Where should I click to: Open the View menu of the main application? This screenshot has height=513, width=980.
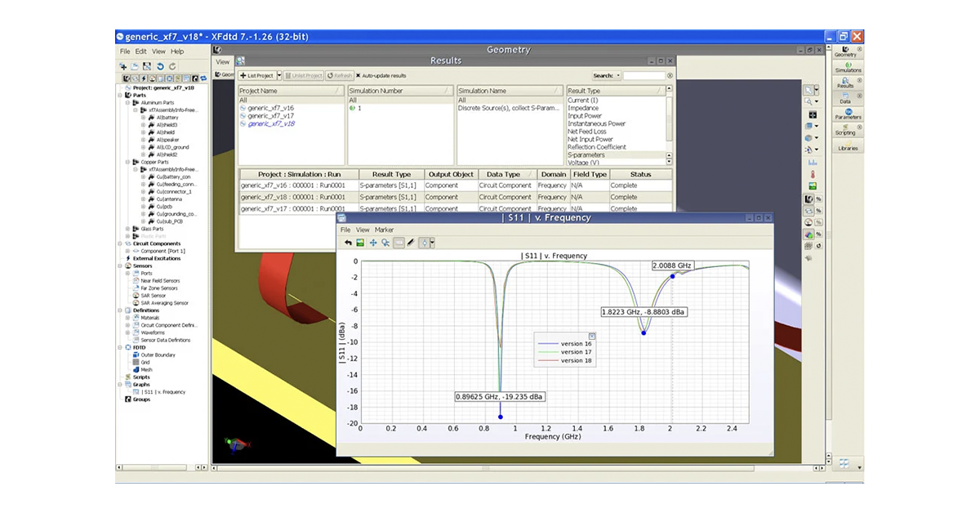coord(158,51)
